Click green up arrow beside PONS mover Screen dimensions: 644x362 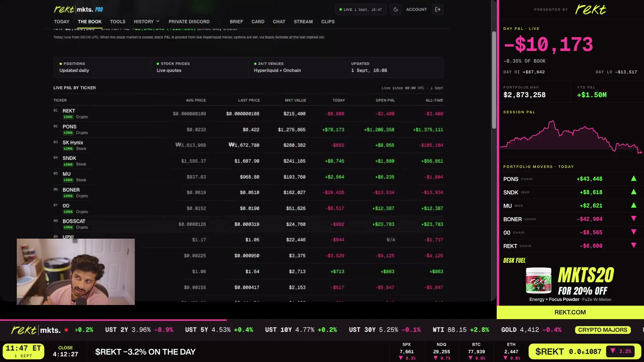tap(634, 179)
